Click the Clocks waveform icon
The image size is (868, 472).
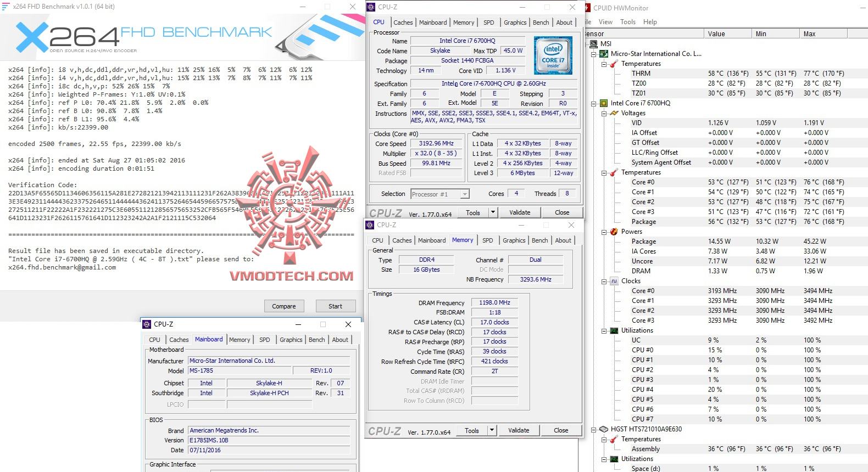[614, 281]
